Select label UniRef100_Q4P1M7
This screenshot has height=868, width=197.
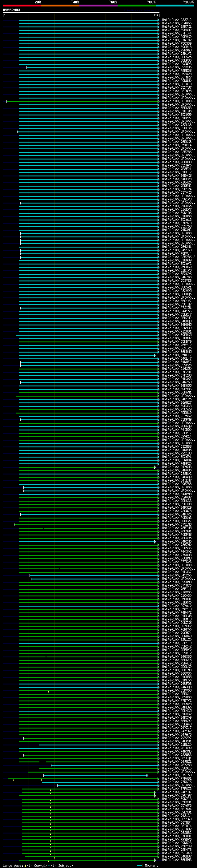(x=177, y=792)
